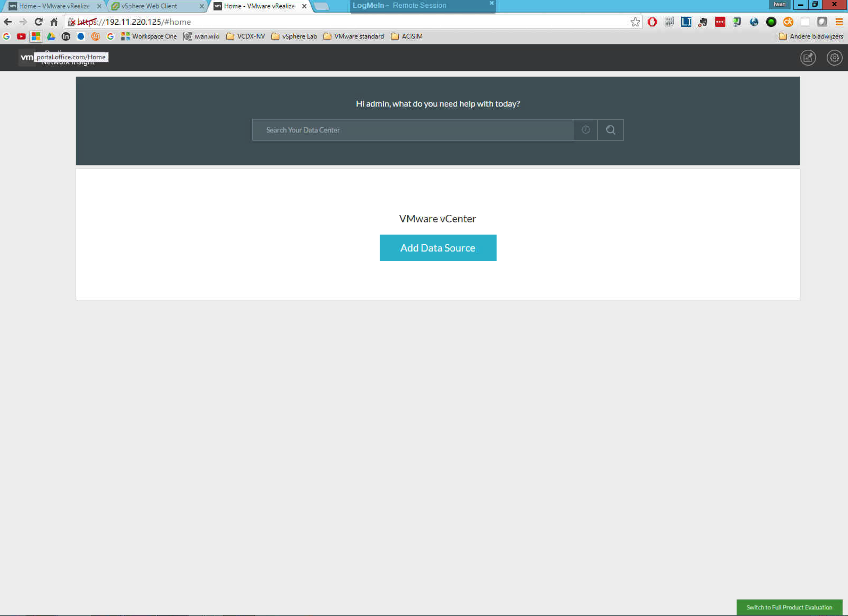Open the search history clock icon
848x616 pixels.
585,130
